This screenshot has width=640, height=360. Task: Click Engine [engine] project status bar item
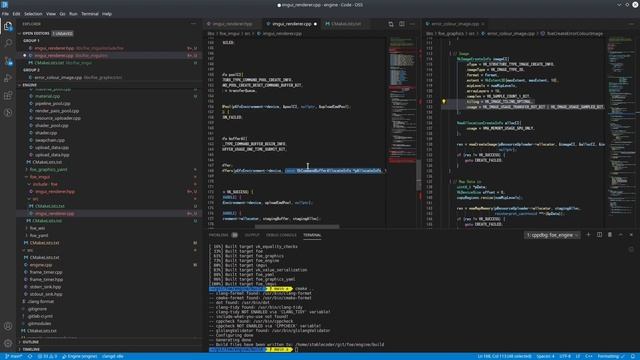[80, 356]
